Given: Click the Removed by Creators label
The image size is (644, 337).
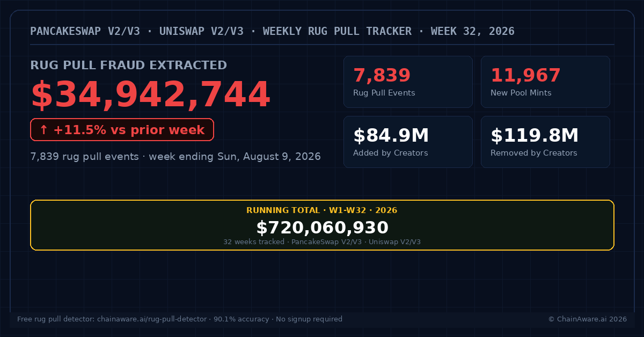Looking at the screenshot, I should click(x=534, y=153).
